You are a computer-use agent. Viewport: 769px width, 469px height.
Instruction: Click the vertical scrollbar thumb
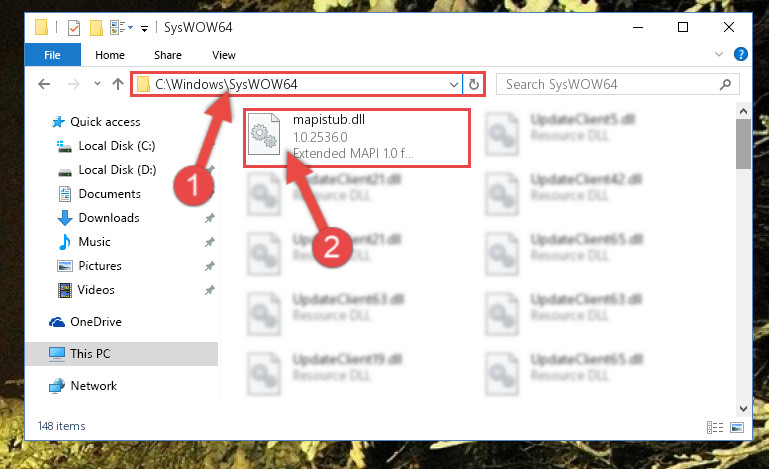[x=743, y=144]
